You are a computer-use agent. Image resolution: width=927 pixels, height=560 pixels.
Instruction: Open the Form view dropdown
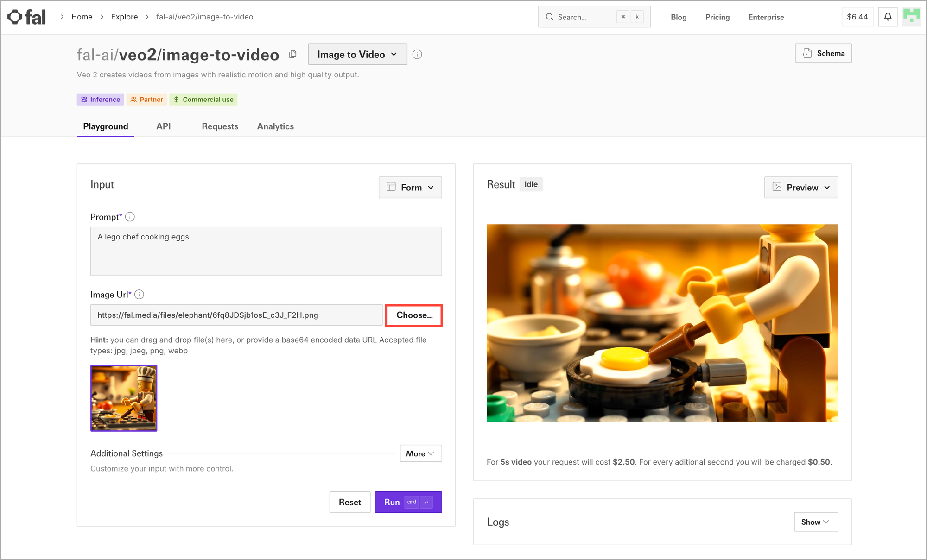tap(410, 188)
